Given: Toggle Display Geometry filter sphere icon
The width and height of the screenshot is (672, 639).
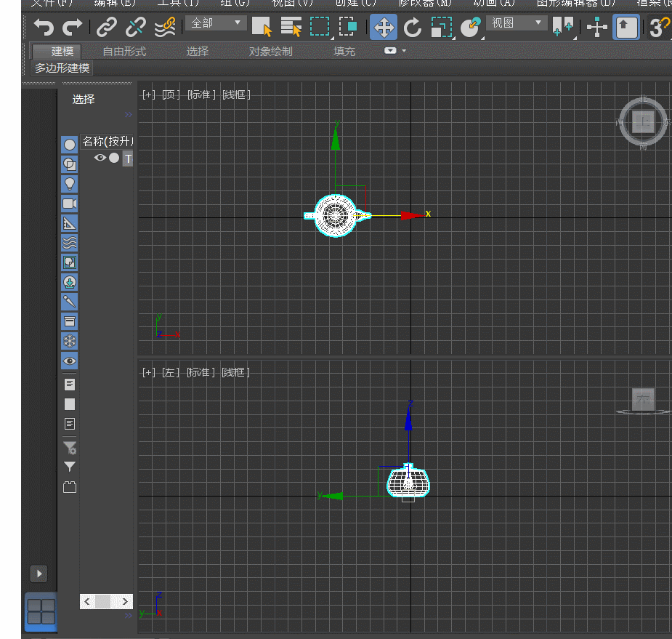Looking at the screenshot, I should (x=70, y=145).
